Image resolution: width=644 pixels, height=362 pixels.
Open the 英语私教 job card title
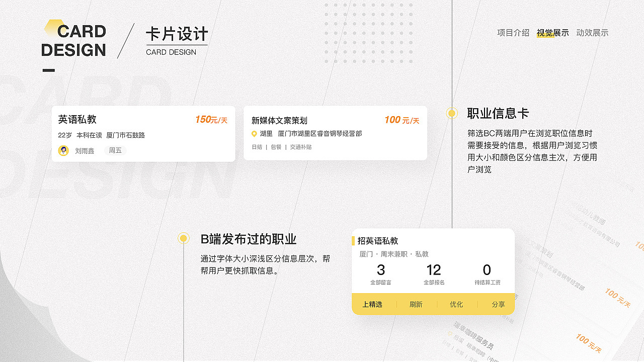(77, 119)
